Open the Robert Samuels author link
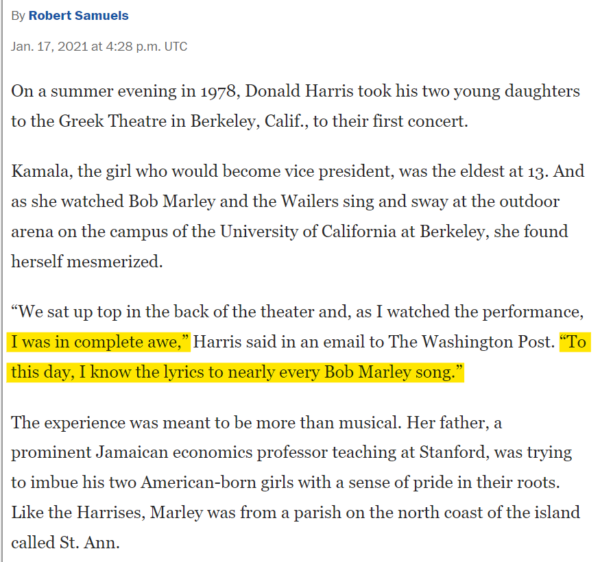The height and width of the screenshot is (562, 600). click(78, 16)
